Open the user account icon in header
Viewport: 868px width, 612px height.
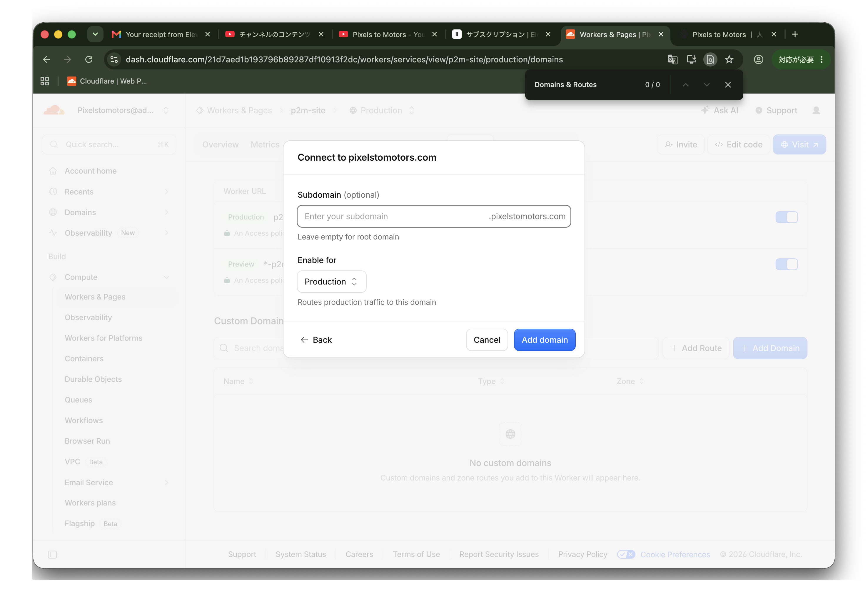point(816,110)
